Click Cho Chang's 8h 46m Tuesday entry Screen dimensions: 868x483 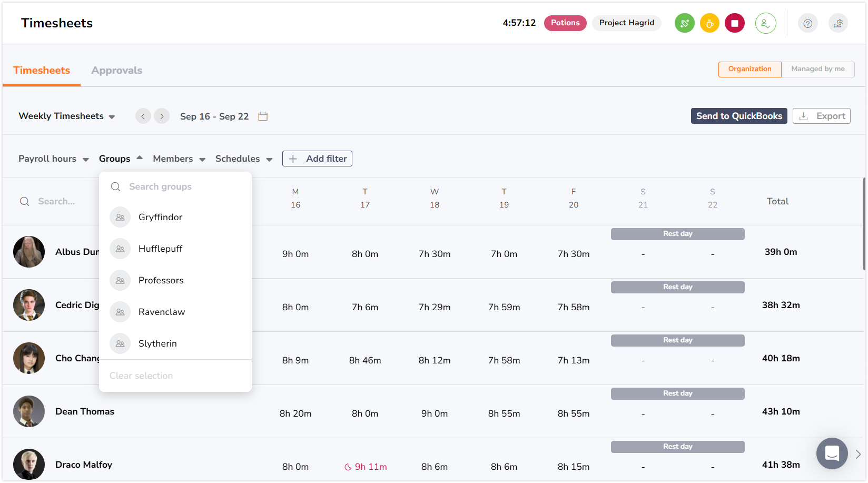(x=365, y=360)
